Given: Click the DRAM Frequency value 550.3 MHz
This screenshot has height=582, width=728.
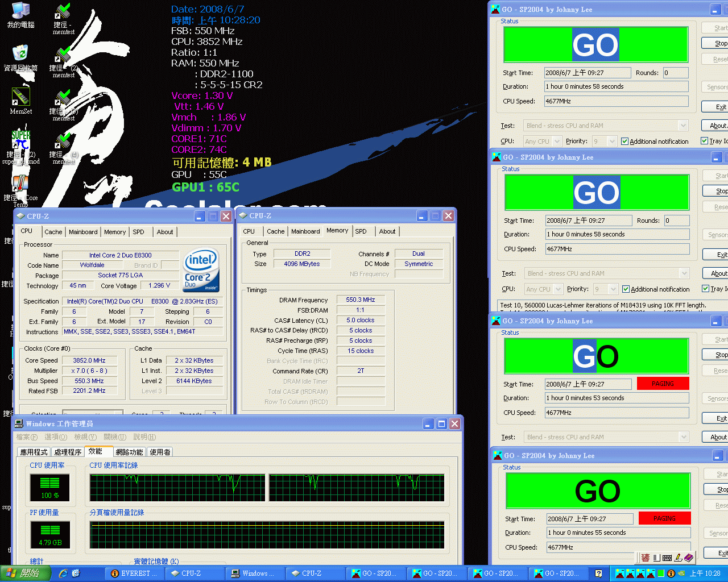Looking at the screenshot, I should click(361, 300).
